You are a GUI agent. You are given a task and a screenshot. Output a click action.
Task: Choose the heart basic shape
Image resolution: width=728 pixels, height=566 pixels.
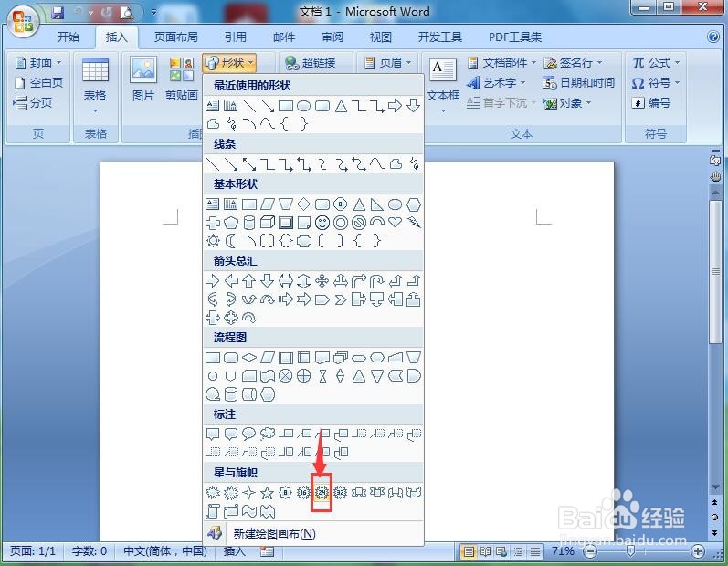pyautogui.click(x=396, y=222)
